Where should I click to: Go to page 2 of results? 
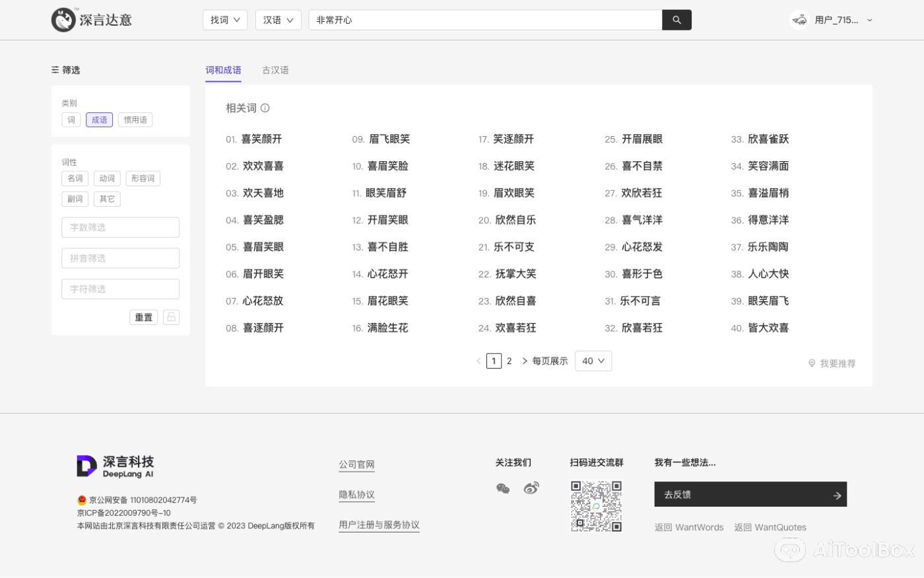pyautogui.click(x=509, y=361)
